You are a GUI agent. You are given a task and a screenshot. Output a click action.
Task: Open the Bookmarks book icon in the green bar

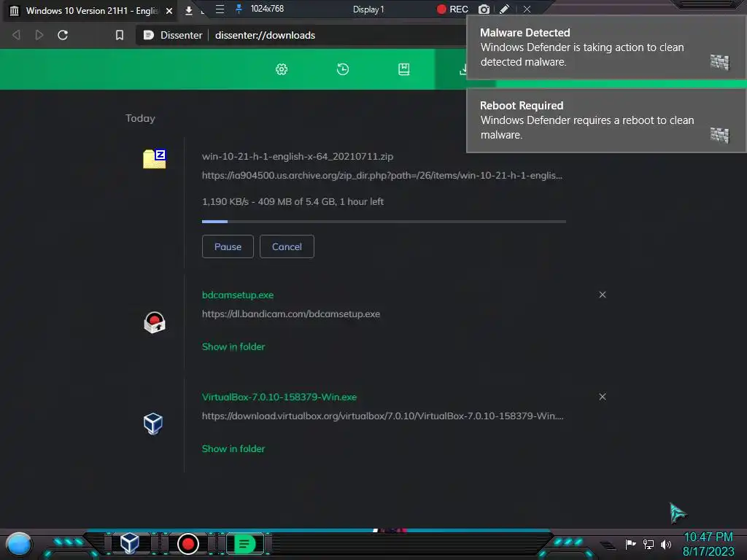pyautogui.click(x=403, y=69)
